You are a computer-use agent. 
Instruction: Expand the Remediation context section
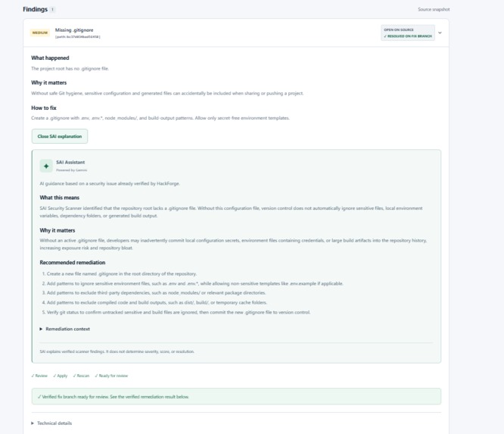point(64,329)
